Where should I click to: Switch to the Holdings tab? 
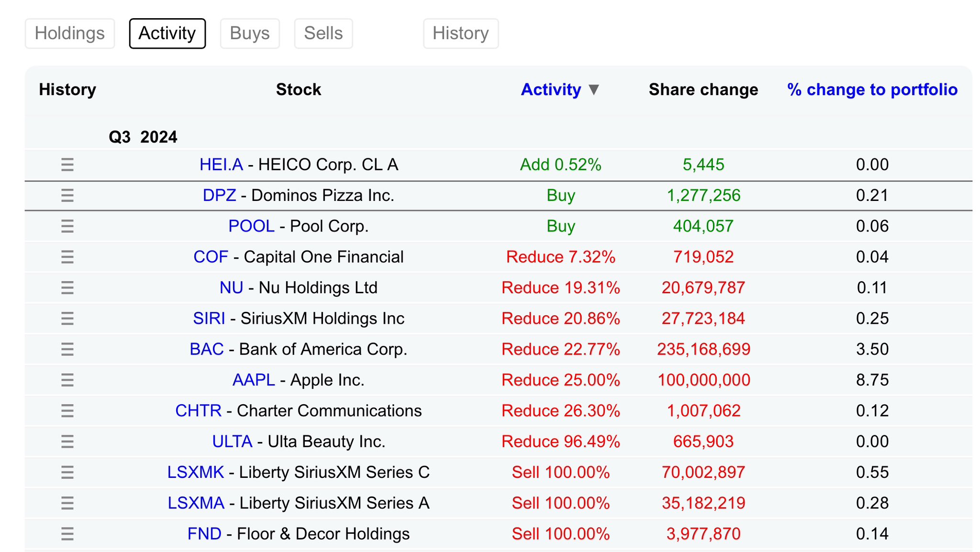pos(70,33)
